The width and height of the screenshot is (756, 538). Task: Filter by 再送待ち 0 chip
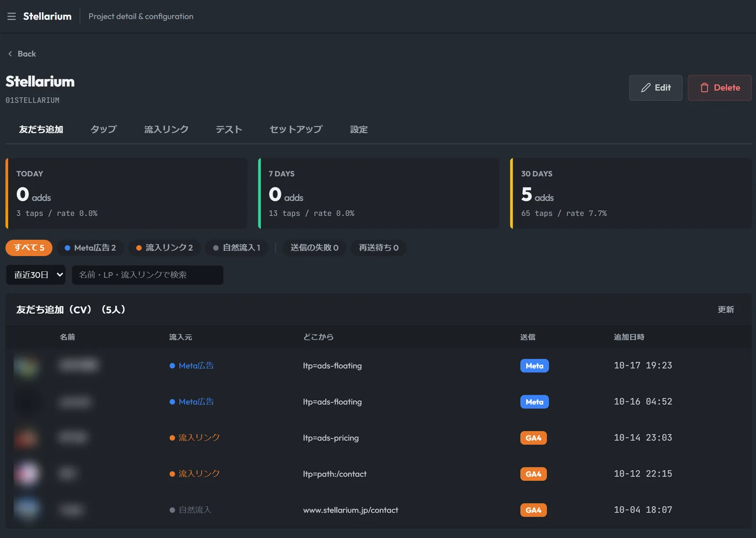tap(378, 248)
